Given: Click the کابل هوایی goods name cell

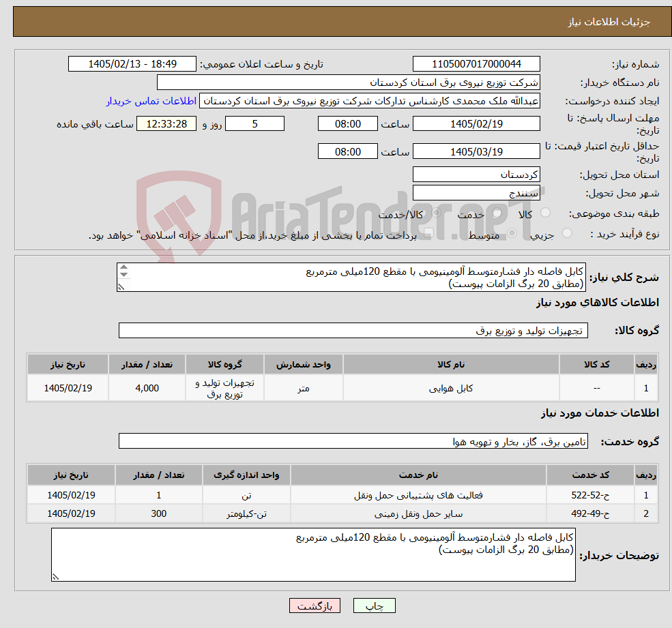Looking at the screenshot, I should (451, 388).
